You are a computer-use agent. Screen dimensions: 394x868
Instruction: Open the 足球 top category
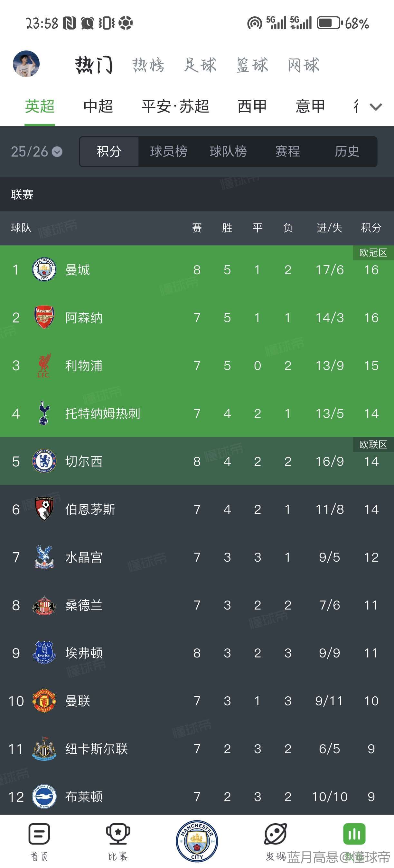pos(200,65)
